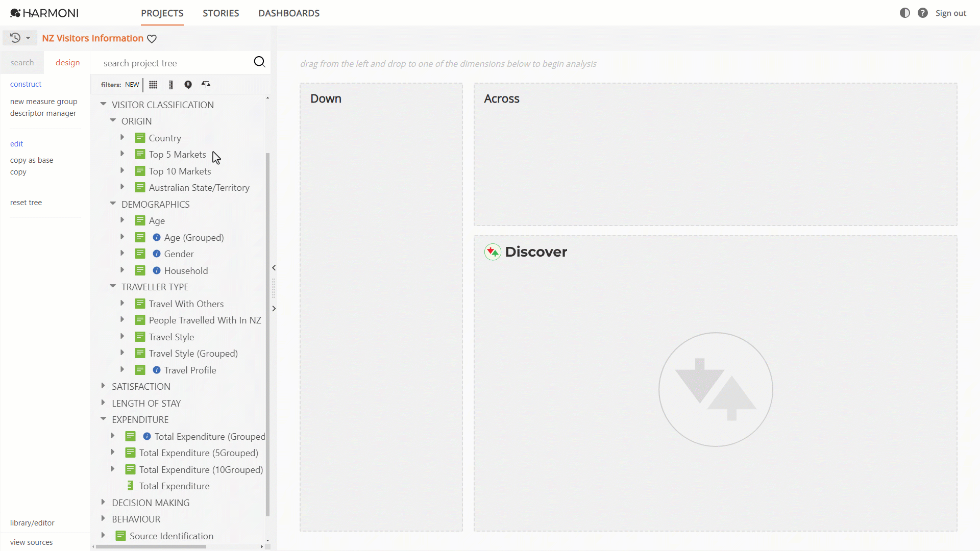Viewport: 980px width, 551px height.
Task: Switch to the design tab
Action: pyautogui.click(x=67, y=63)
